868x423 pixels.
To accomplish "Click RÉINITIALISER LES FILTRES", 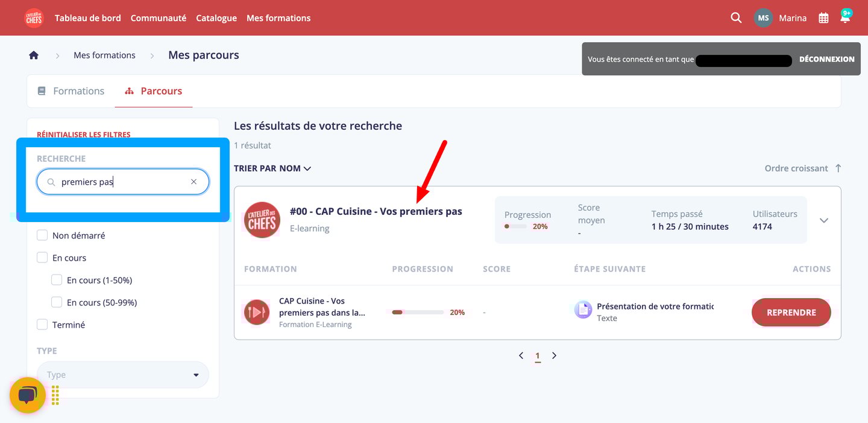I will click(83, 134).
